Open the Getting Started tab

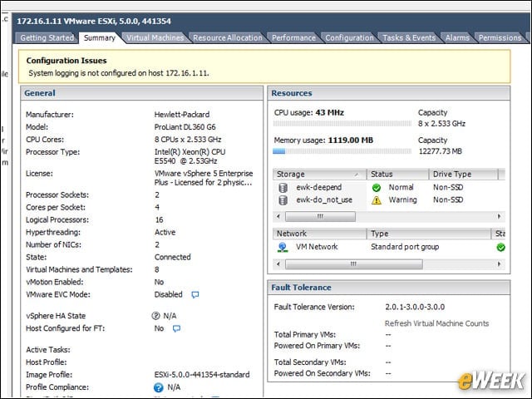pos(47,37)
